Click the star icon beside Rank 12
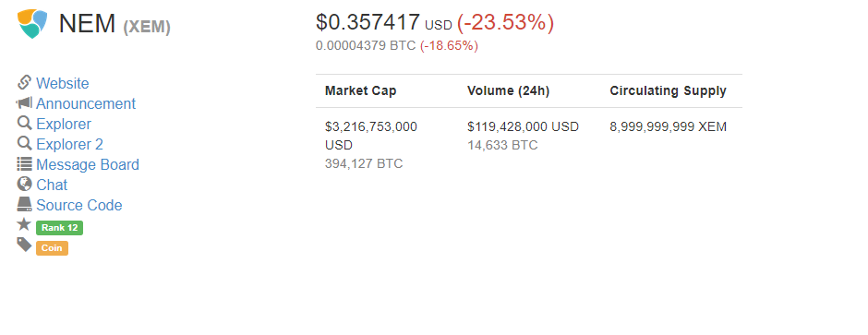 (24, 224)
